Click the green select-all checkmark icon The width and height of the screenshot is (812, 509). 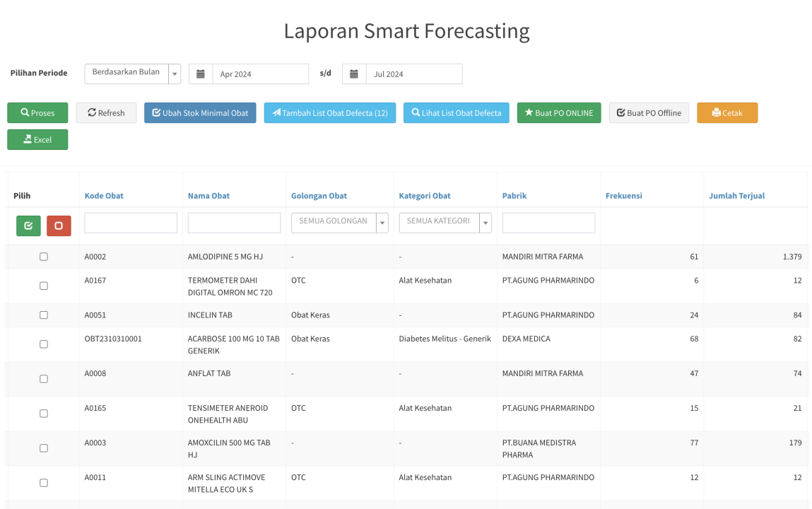pos(28,226)
